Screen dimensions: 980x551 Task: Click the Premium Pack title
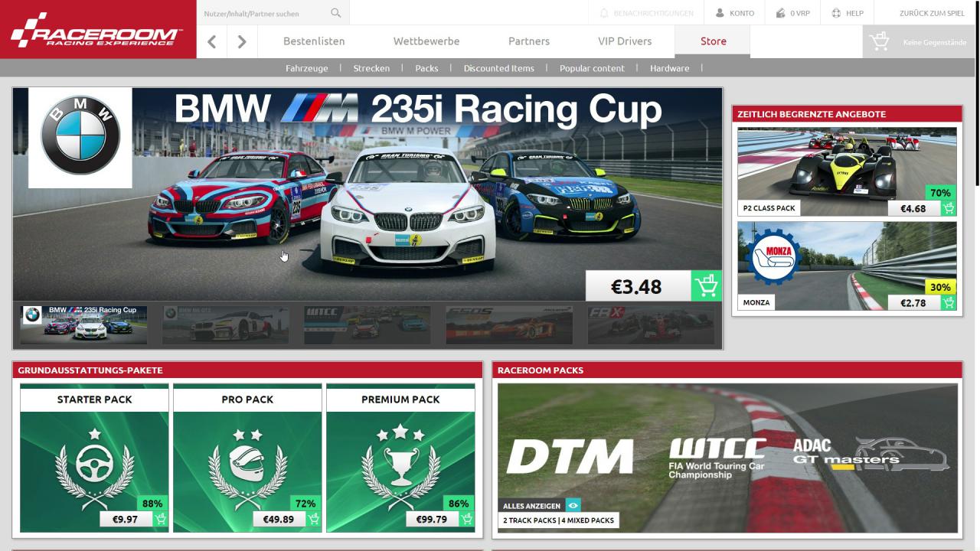(x=400, y=399)
